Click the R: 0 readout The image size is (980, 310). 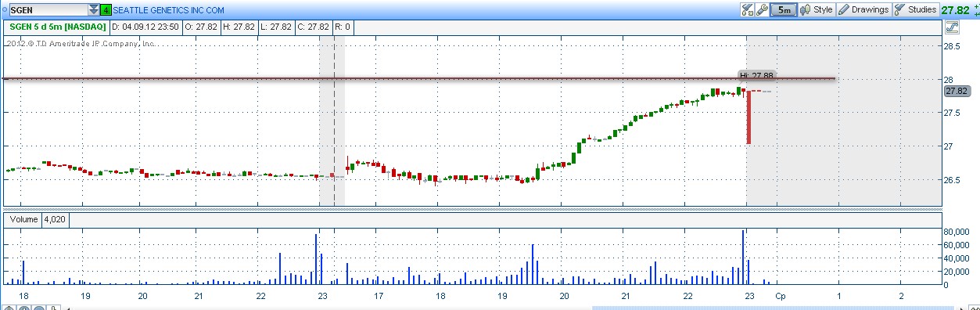pos(342,27)
